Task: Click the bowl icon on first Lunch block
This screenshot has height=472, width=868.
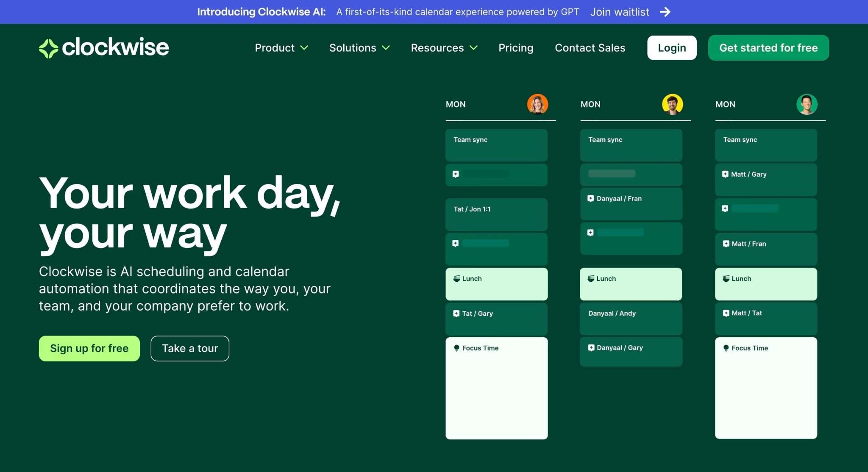Action: tap(456, 279)
